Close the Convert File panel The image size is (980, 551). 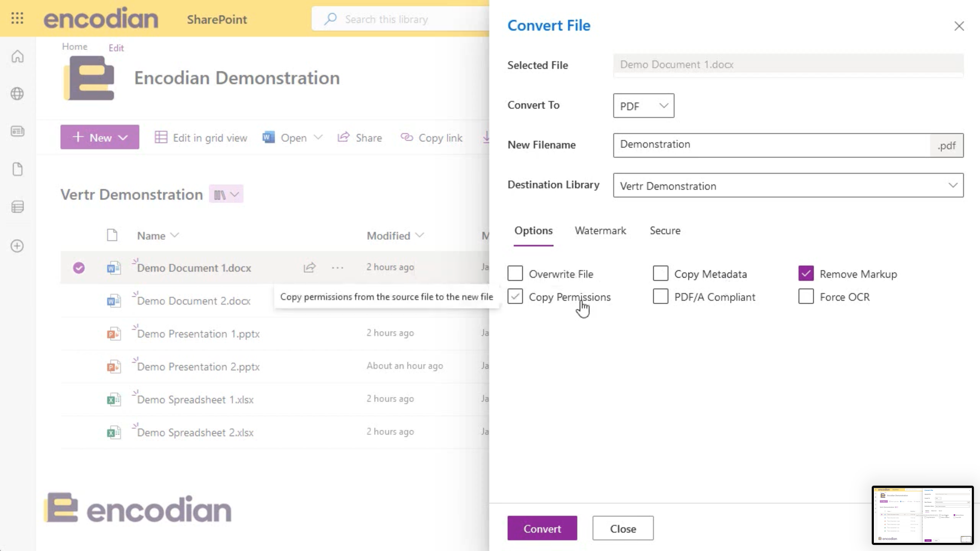click(x=959, y=26)
